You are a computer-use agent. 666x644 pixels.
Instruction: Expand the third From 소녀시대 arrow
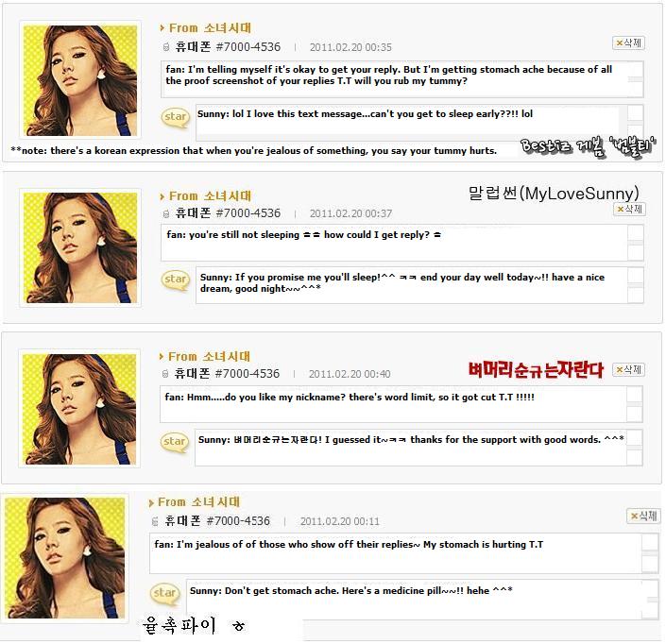point(161,357)
